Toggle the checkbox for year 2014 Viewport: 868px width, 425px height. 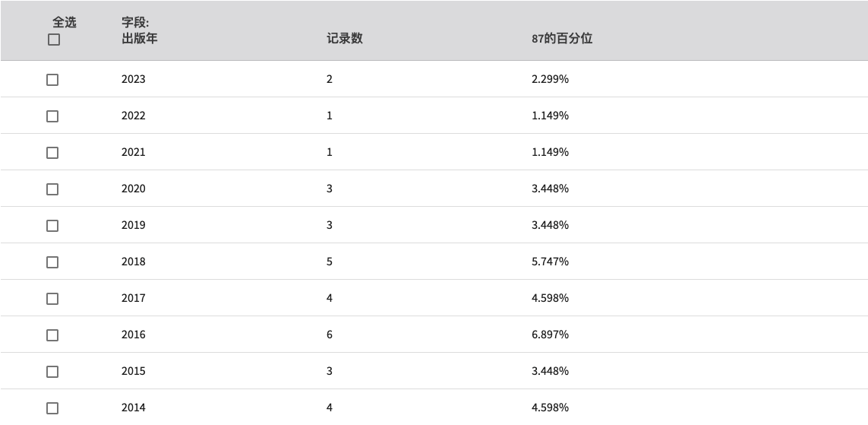(x=52, y=408)
